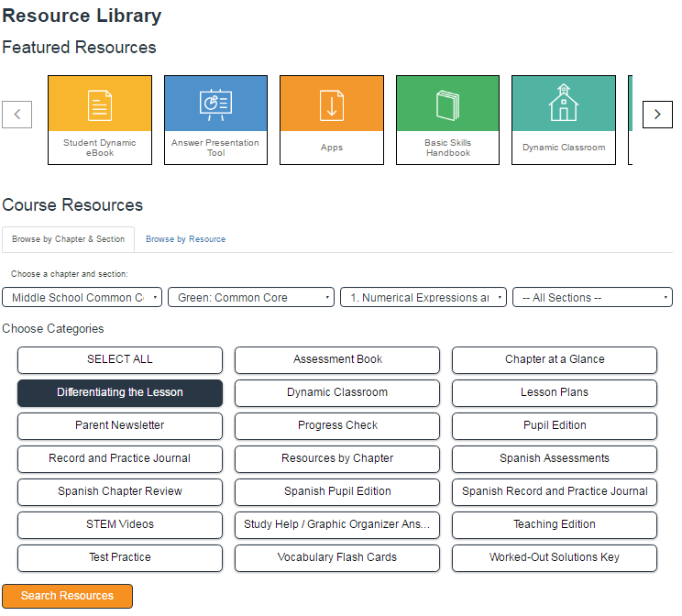Screen dimensions: 682x616
Task: Select Study Help / Graphic Organizer category
Action: tap(337, 525)
